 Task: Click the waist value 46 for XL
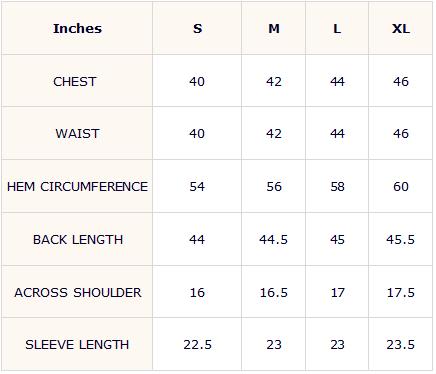pyautogui.click(x=401, y=134)
